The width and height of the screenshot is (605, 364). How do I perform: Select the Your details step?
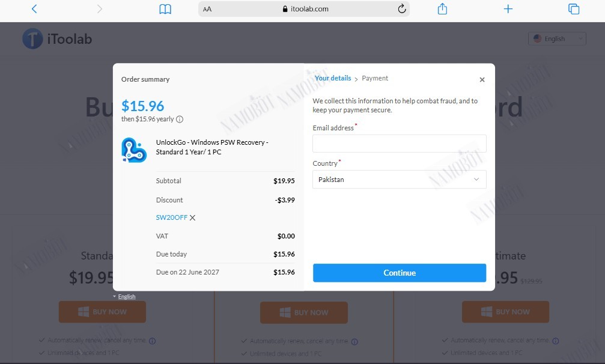tap(333, 78)
